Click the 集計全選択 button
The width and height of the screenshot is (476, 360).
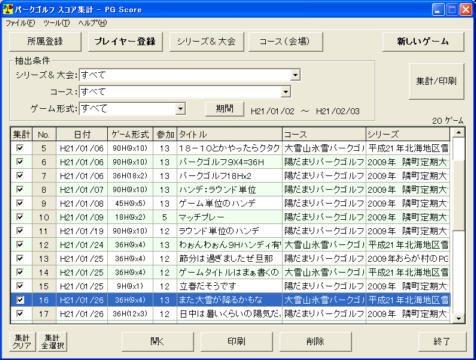(x=53, y=342)
